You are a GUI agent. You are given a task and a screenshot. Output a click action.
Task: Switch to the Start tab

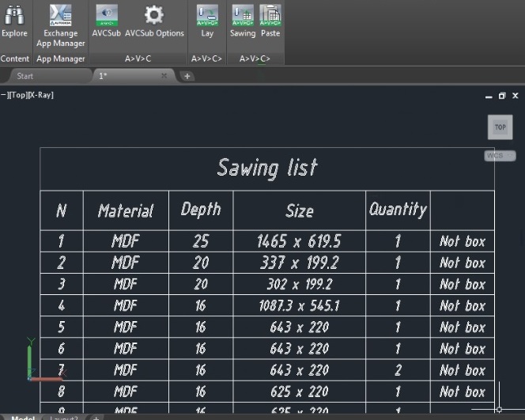[x=25, y=76]
